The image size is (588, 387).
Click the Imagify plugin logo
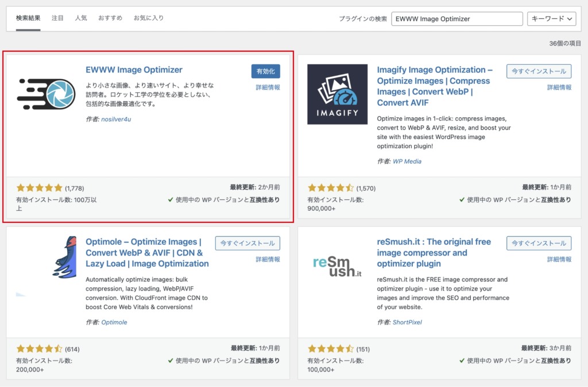tap(337, 94)
